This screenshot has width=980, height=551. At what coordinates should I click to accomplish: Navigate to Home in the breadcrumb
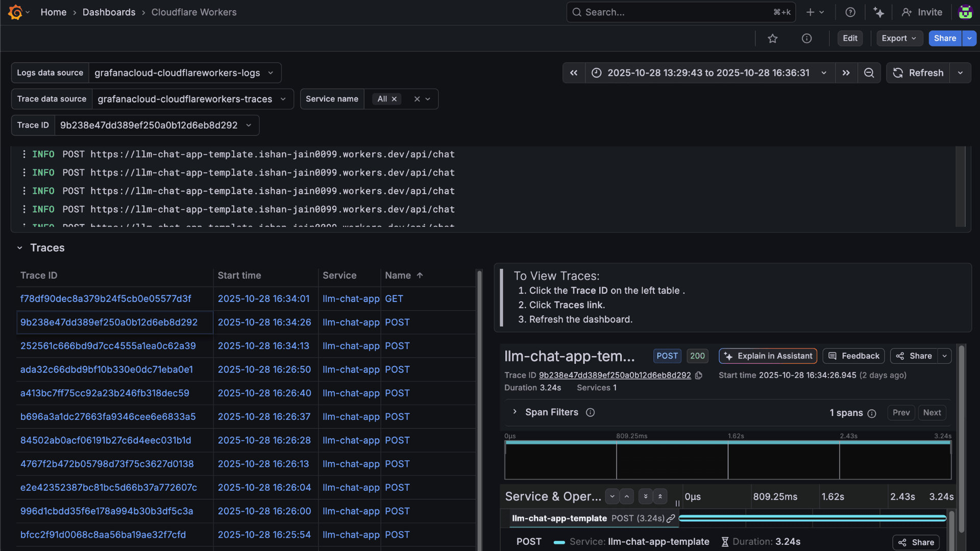point(54,12)
